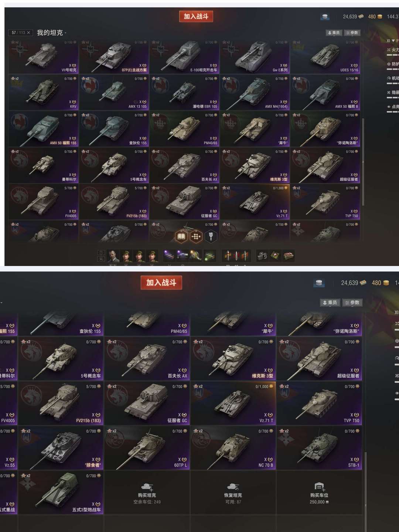The image size is (399, 532).
Task: Open the paint brush customization icon
Action: (211, 236)
